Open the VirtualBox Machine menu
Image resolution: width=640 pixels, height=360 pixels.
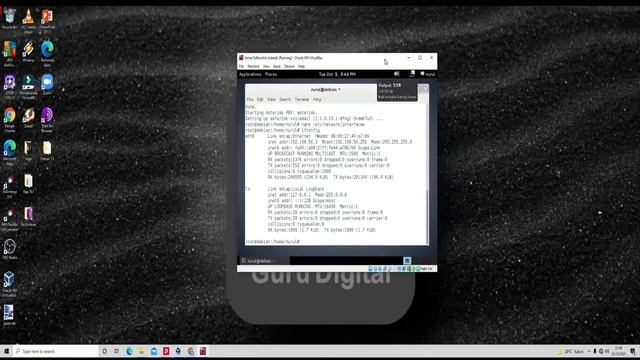coord(253,66)
